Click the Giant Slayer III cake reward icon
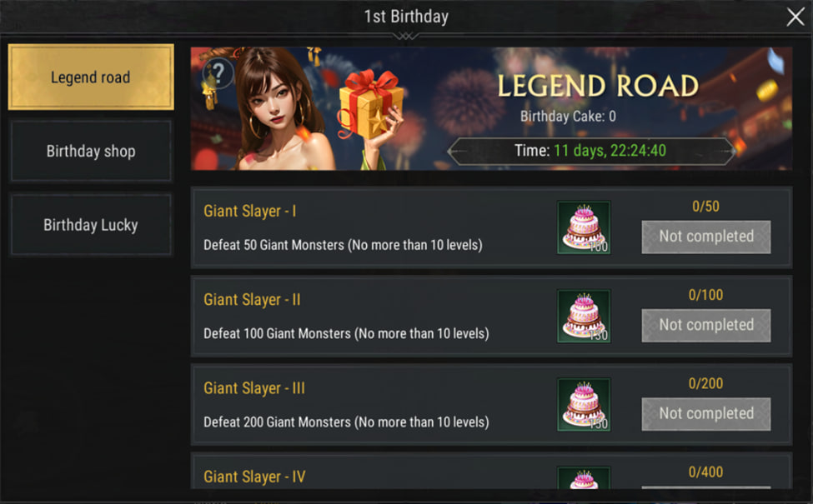This screenshot has width=813, height=504. (584, 405)
